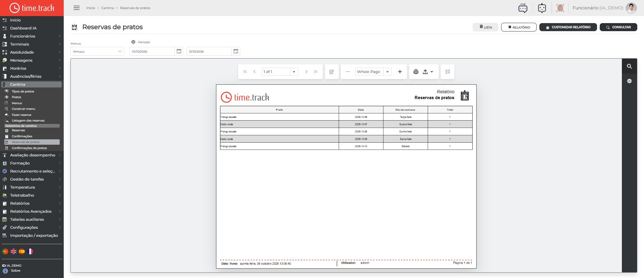
Task: Open Fazer reserva in sidebar
Action: click(21, 115)
